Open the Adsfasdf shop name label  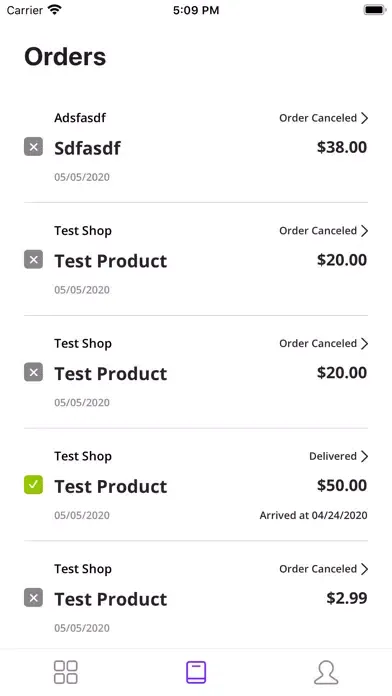80,118
